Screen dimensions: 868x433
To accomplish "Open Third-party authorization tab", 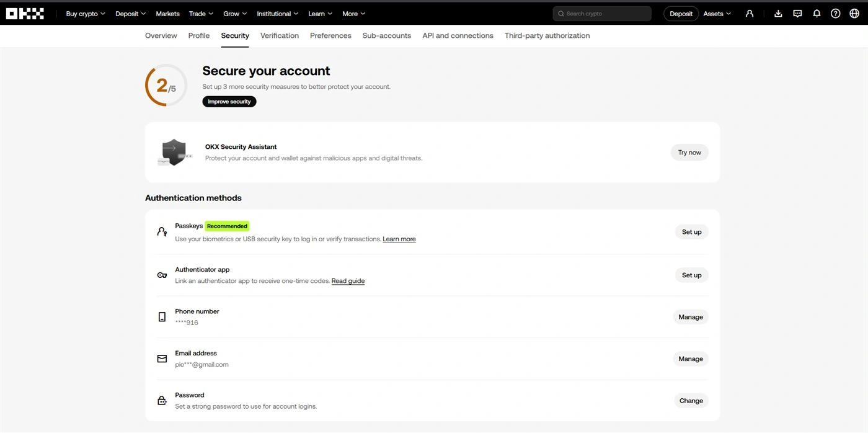I will pyautogui.click(x=547, y=35).
